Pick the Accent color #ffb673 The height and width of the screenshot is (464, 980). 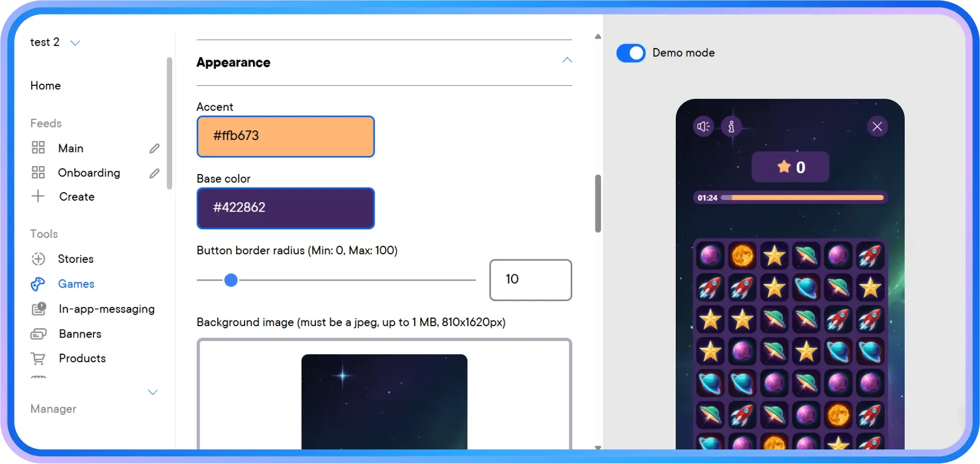pos(286,136)
